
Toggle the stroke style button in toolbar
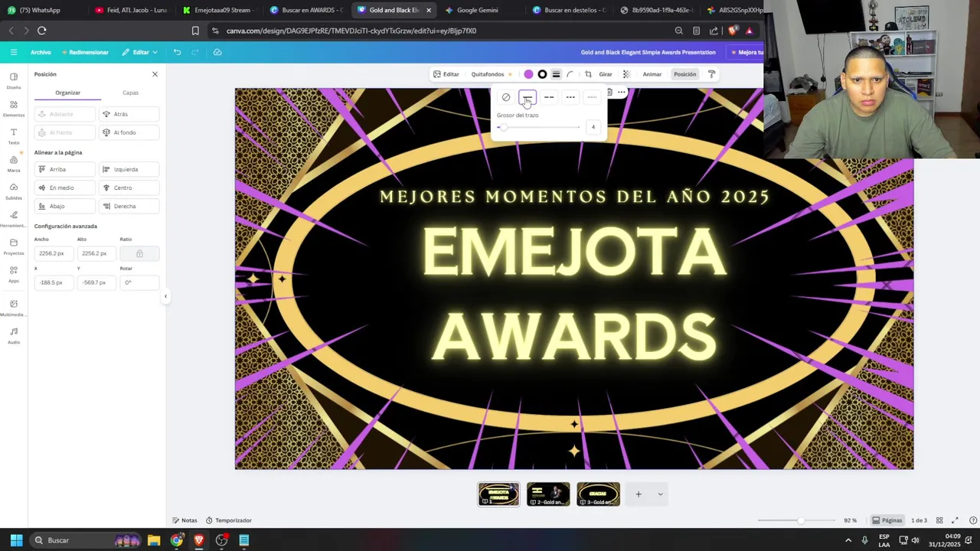(557, 74)
